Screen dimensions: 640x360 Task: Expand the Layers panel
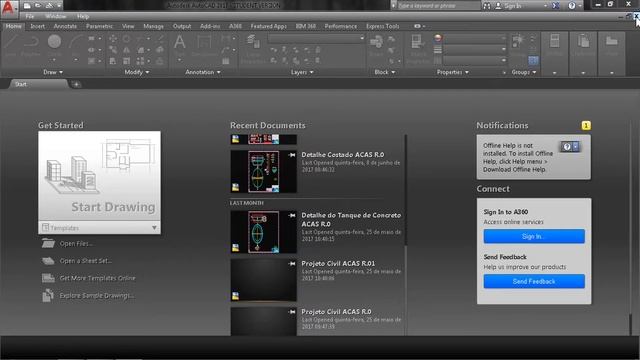point(302,72)
